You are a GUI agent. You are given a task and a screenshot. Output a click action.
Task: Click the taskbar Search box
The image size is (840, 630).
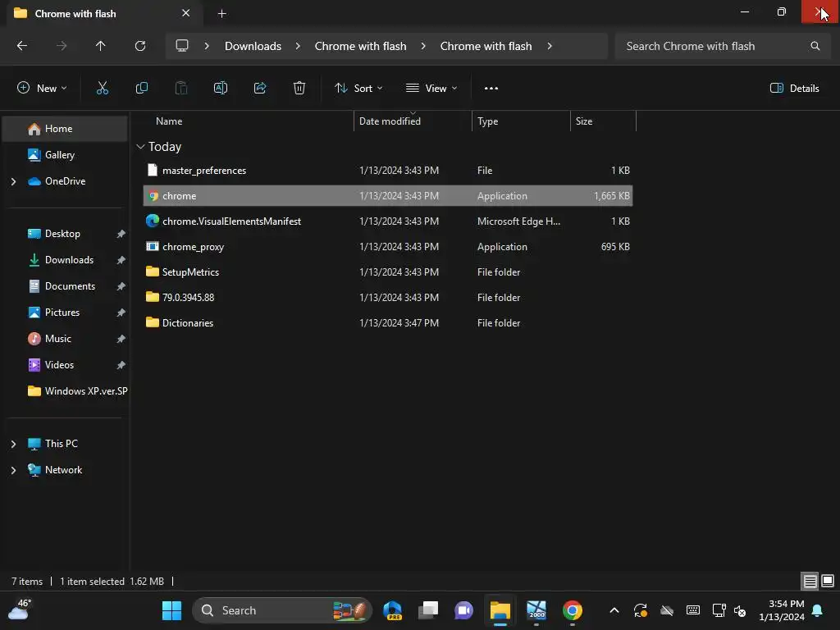click(x=282, y=610)
